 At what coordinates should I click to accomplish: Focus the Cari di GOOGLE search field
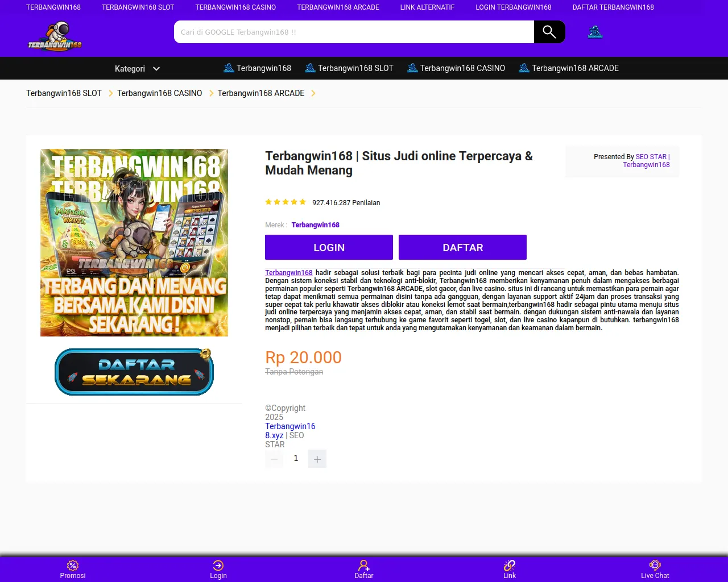click(354, 32)
